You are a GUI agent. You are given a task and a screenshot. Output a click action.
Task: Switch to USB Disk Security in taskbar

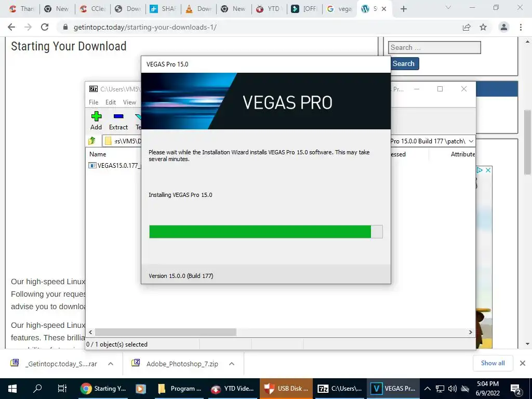point(286,389)
